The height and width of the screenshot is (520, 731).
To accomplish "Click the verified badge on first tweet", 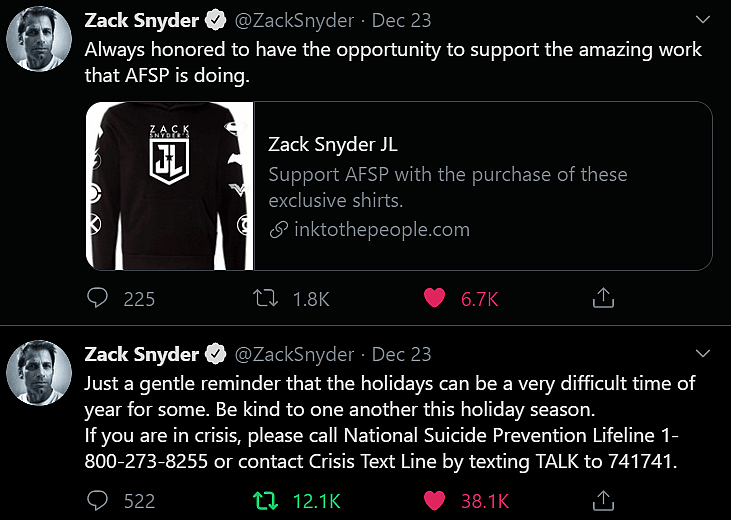I will coord(215,20).
